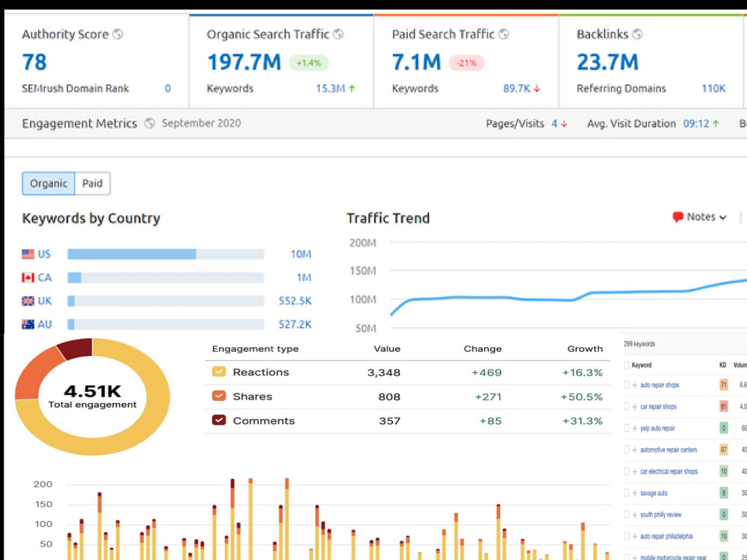Open the 'south philly review' keyword link
The image size is (747, 560).
click(x=661, y=514)
